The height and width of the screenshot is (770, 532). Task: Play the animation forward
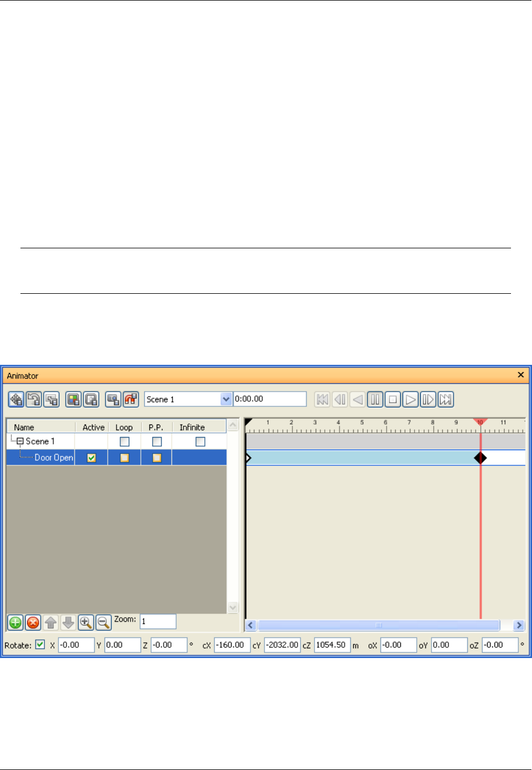410,399
